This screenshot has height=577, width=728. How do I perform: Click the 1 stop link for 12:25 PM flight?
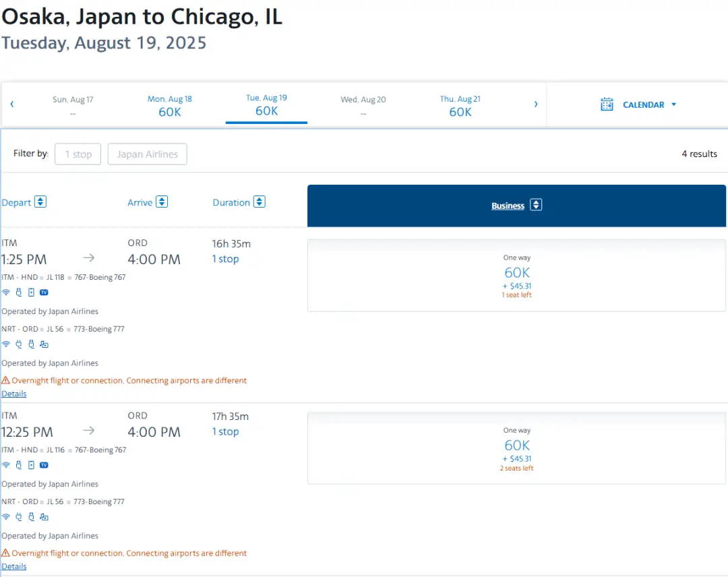point(225,431)
